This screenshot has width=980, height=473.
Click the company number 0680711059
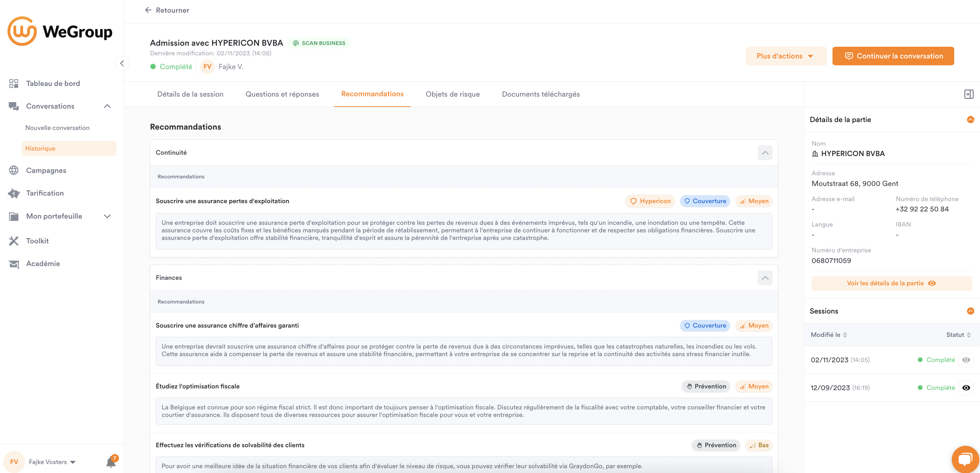coord(831,261)
